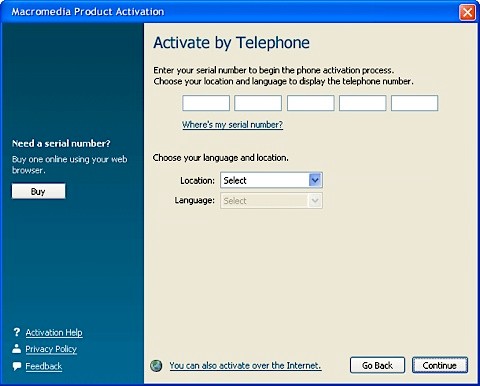Click the Continue button
Screen dimensions: 480x386
440,365
